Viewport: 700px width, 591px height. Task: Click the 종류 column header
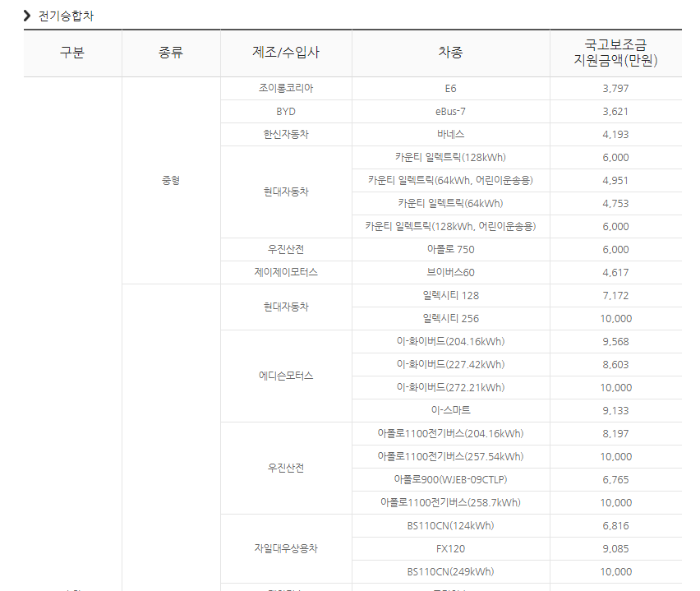tap(171, 53)
